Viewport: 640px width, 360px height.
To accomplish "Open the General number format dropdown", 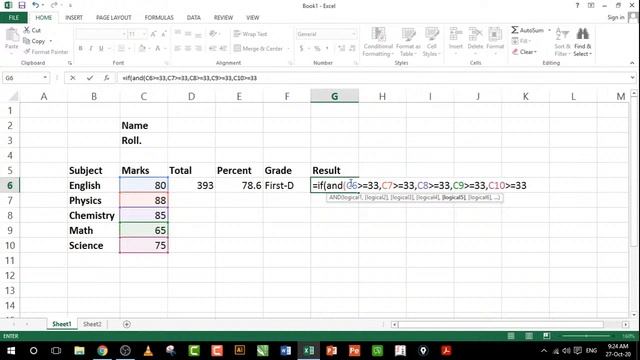I will [353, 34].
